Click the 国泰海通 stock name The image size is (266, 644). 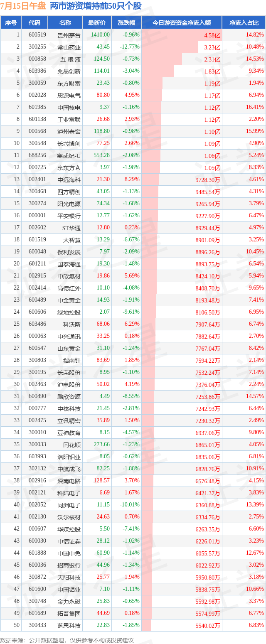pyautogui.click(x=69, y=264)
